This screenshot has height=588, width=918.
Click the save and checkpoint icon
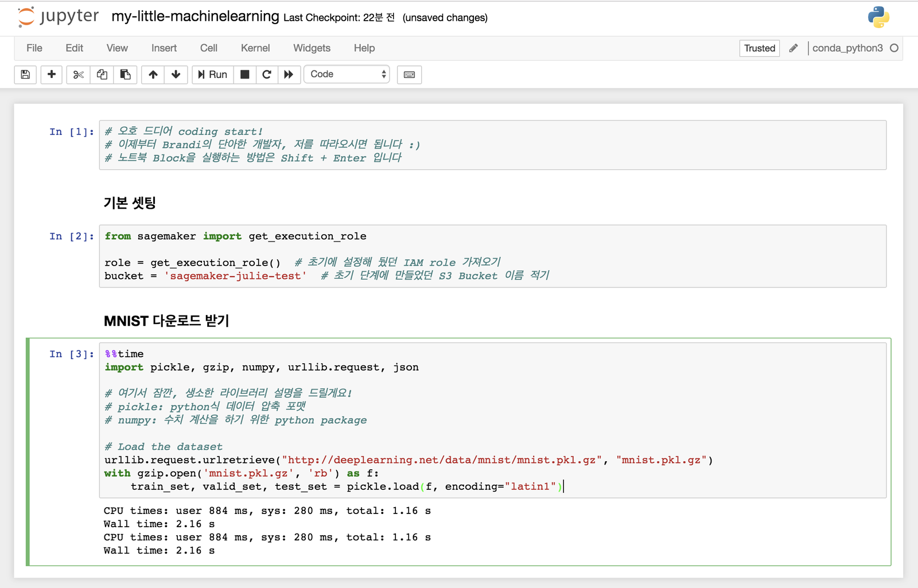[25, 75]
